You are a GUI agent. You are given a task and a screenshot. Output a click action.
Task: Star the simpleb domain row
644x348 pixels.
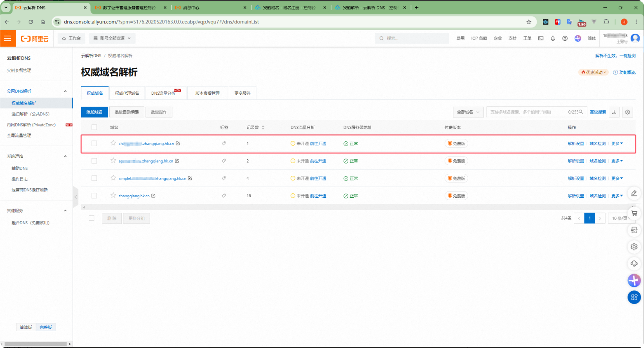coord(113,178)
